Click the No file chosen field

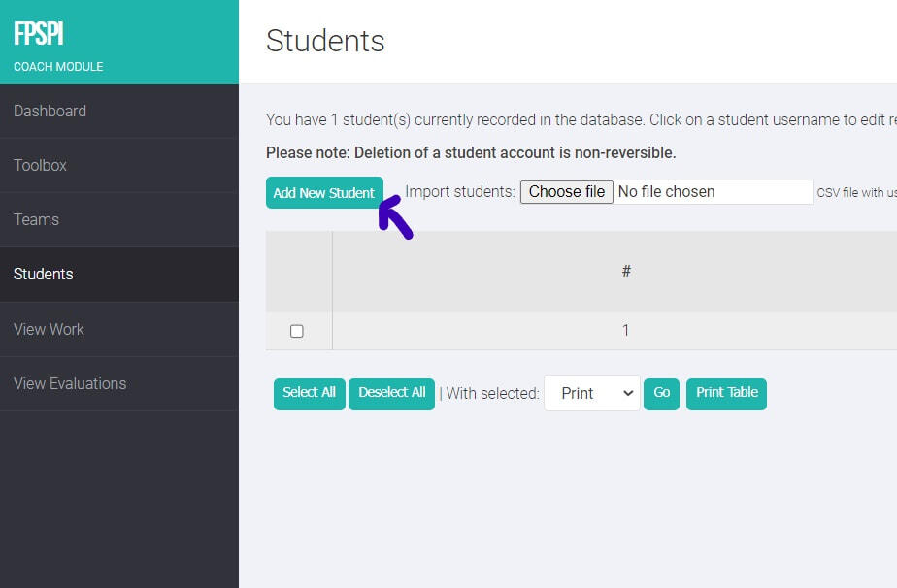tap(714, 191)
